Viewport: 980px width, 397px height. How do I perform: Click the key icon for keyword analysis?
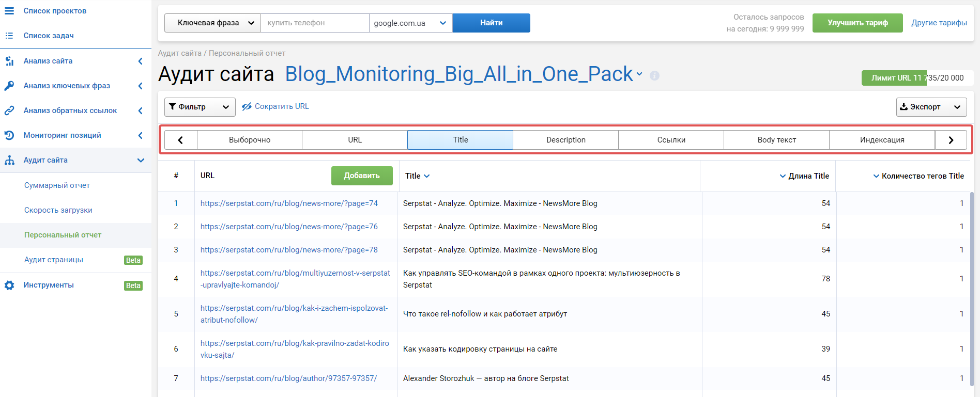(x=9, y=86)
